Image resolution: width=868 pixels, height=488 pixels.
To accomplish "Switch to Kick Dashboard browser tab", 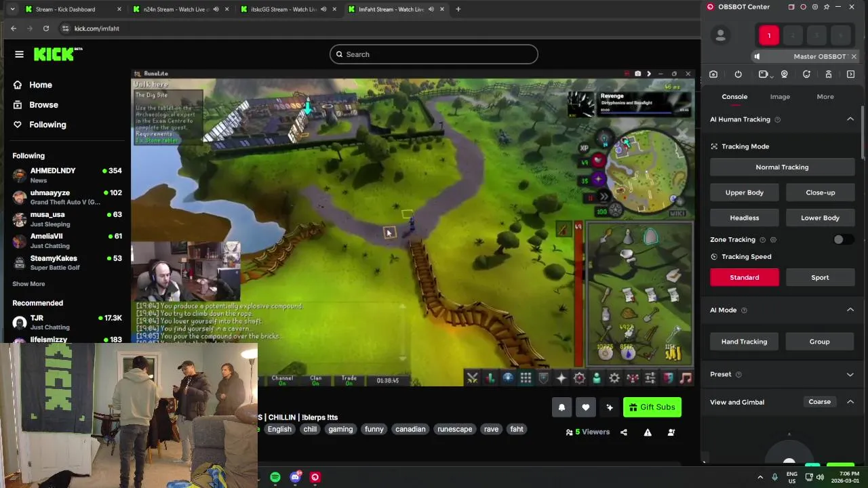I will point(73,9).
